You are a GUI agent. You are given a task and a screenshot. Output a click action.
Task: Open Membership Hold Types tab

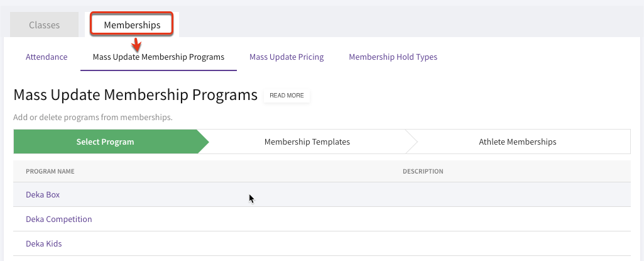[x=393, y=57]
